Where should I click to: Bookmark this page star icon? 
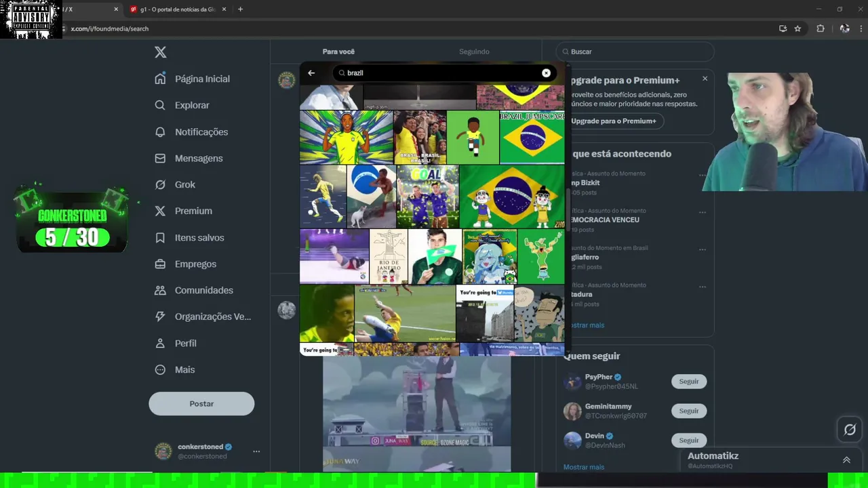point(797,28)
